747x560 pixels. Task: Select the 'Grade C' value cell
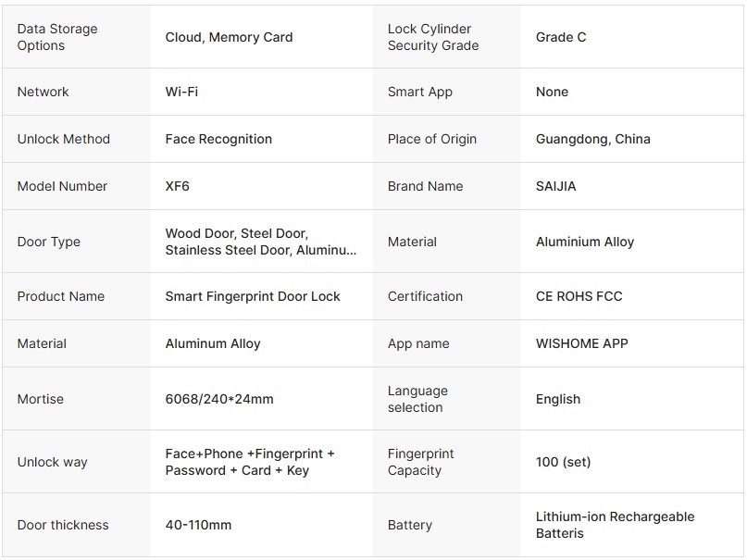561,37
